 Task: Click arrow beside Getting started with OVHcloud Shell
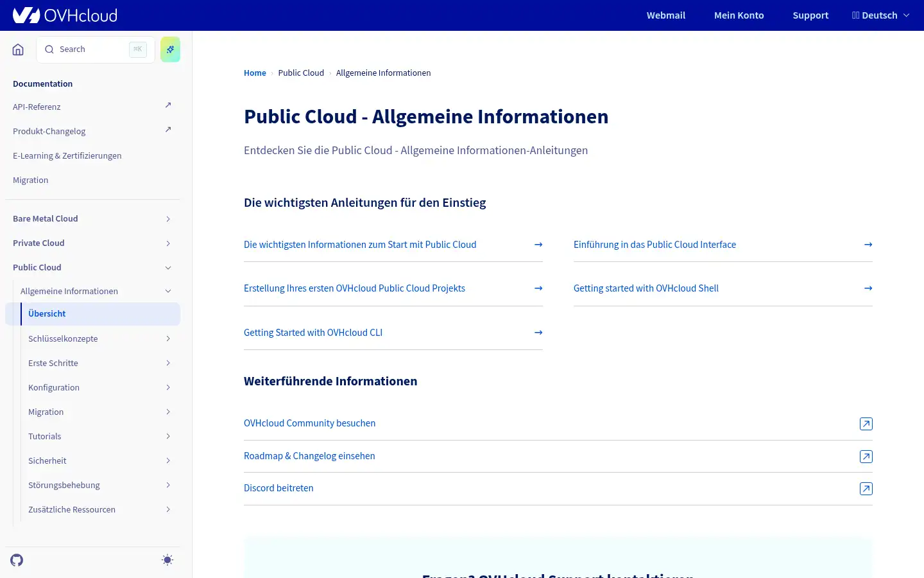coord(868,288)
